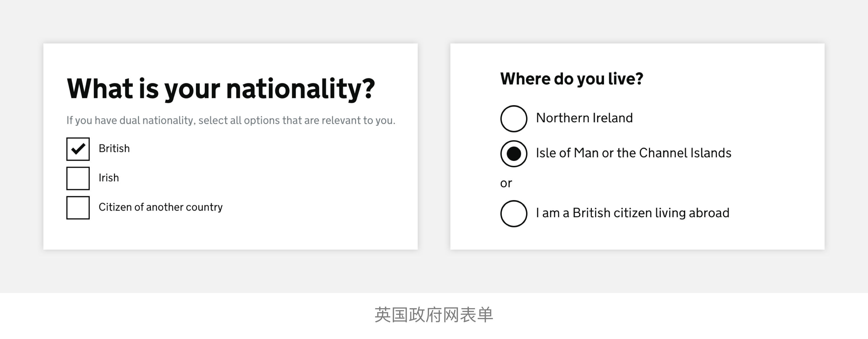This screenshot has height=339, width=868.
Task: Tick the Irish checkbox
Action: pyautogui.click(x=78, y=178)
